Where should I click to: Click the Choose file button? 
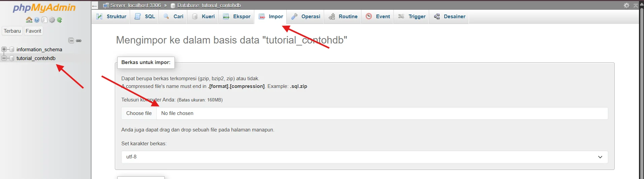pos(139,113)
